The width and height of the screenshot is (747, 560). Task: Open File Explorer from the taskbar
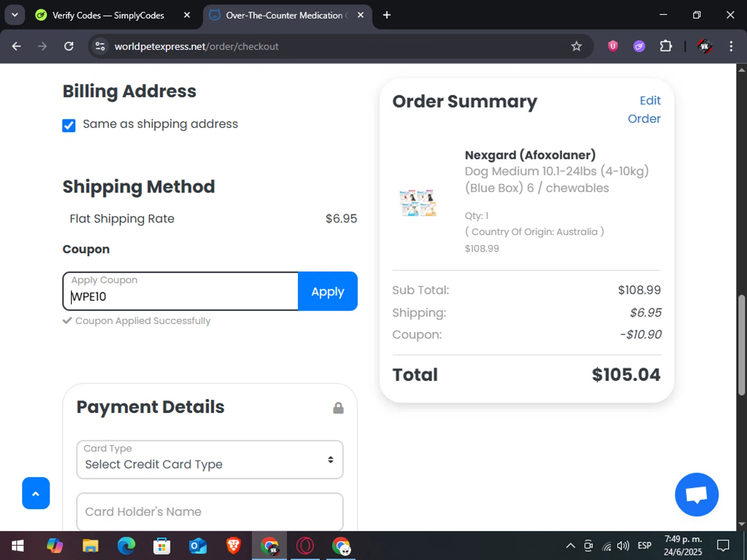coord(91,546)
